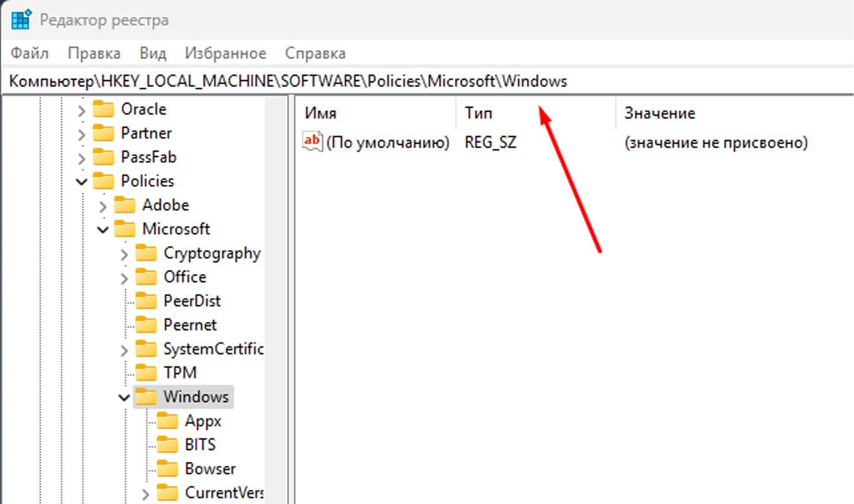The height and width of the screenshot is (504, 854).
Task: Click the Registry Editor app icon in title bar
Action: (x=21, y=19)
